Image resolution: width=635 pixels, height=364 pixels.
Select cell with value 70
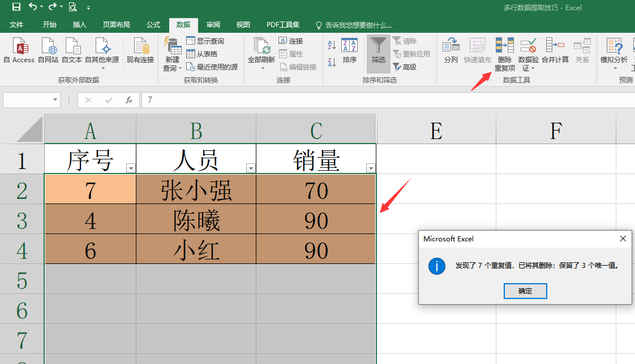tap(316, 189)
